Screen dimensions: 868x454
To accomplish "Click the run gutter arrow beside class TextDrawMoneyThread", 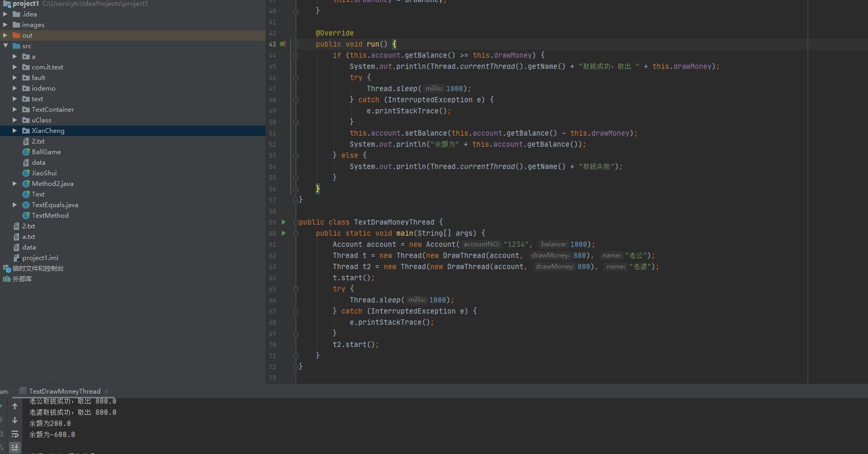I will (x=284, y=222).
